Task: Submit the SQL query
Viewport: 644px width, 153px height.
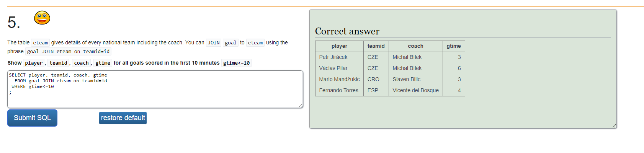Action: (32, 118)
